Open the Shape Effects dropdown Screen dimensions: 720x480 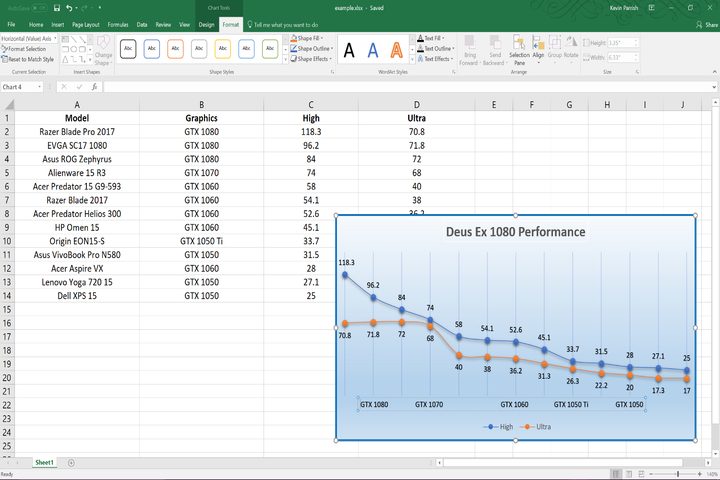click(x=311, y=59)
